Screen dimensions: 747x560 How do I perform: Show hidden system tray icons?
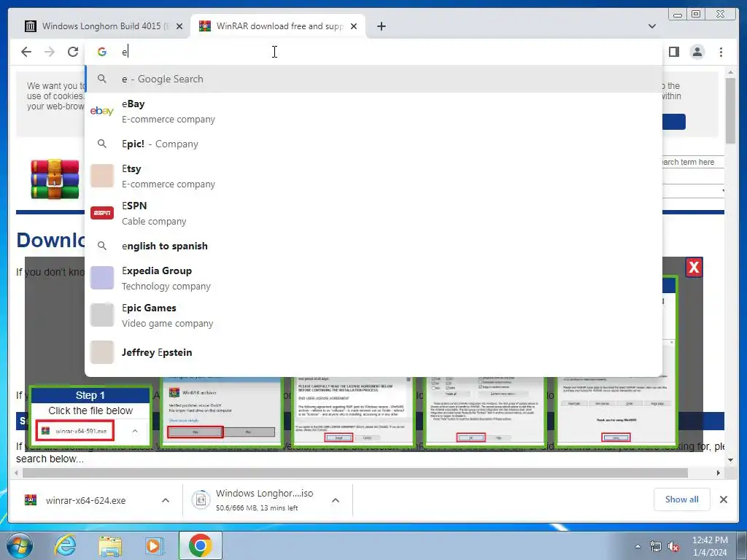pos(638,546)
